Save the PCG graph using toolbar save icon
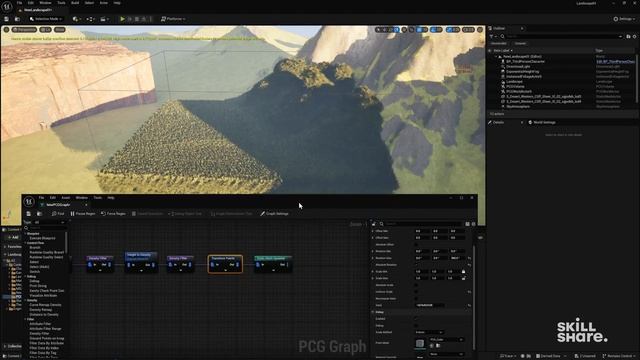 [x=29, y=213]
